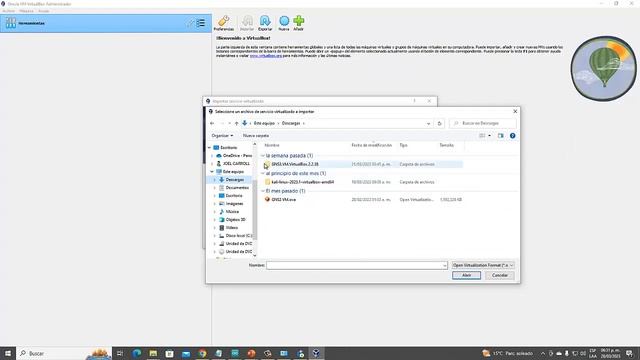
Task: Show hidden system tray icons
Action: click(543, 353)
